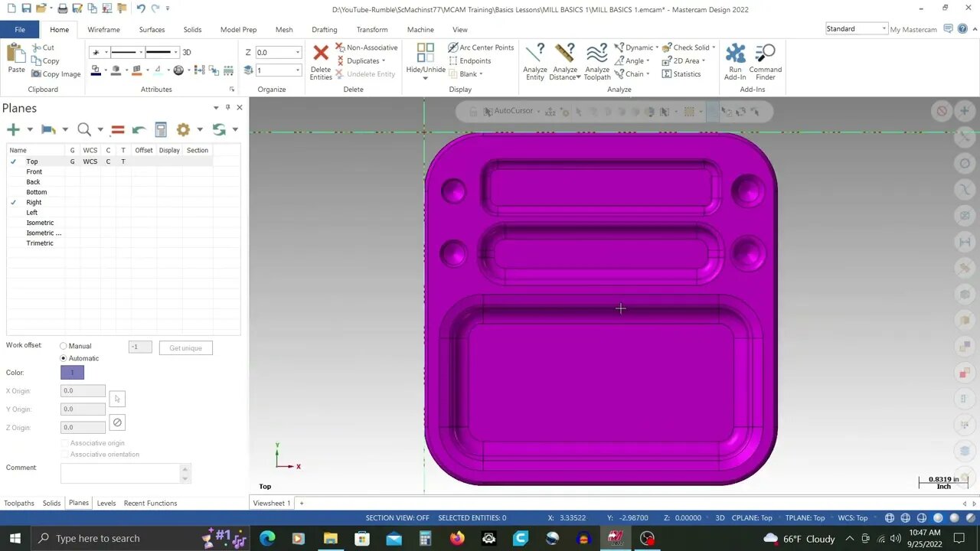Launch the Analyze Toolpath tool

click(x=597, y=62)
